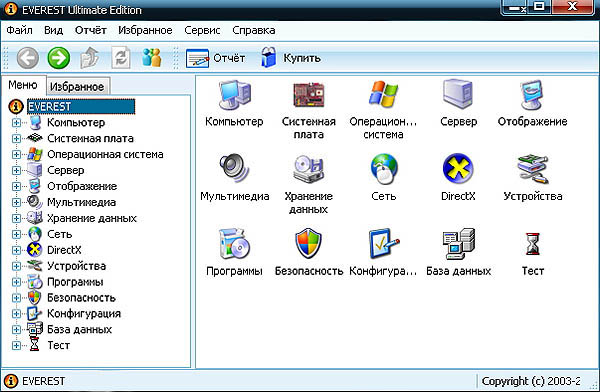The width and height of the screenshot is (600, 392).
Task: Close the EVEREST window
Action: (x=572, y=7)
